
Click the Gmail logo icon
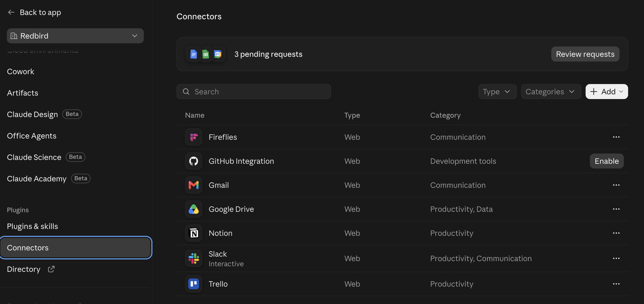193,185
